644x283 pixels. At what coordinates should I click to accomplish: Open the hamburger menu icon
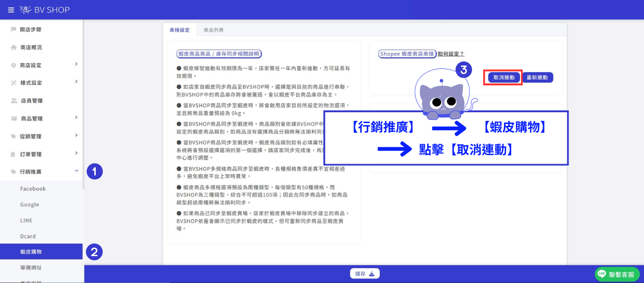pyautogui.click(x=11, y=9)
